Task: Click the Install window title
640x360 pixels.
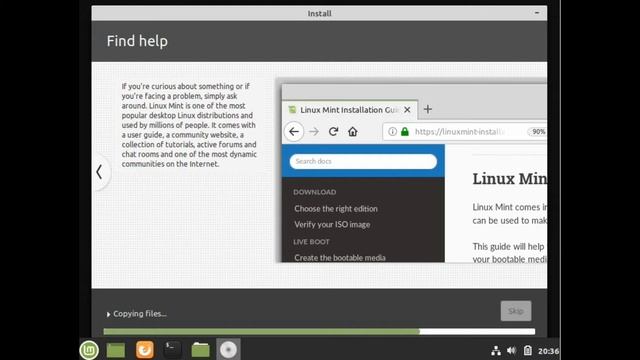Action: (x=320, y=13)
